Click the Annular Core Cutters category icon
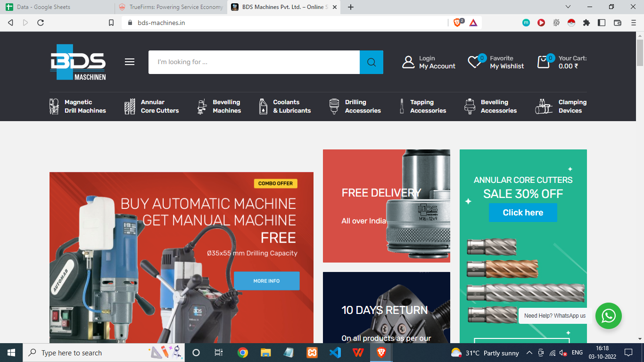644x362 pixels. click(130, 107)
